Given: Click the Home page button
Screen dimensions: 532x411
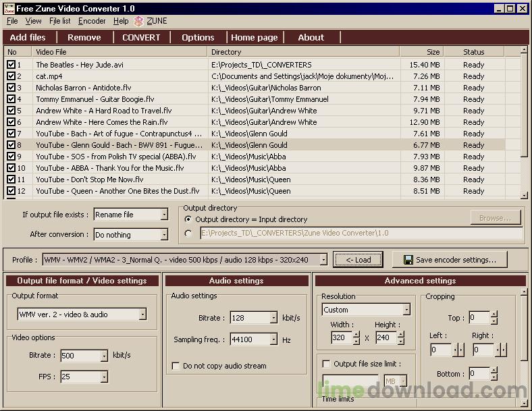Looking at the screenshot, I should 255,37.
